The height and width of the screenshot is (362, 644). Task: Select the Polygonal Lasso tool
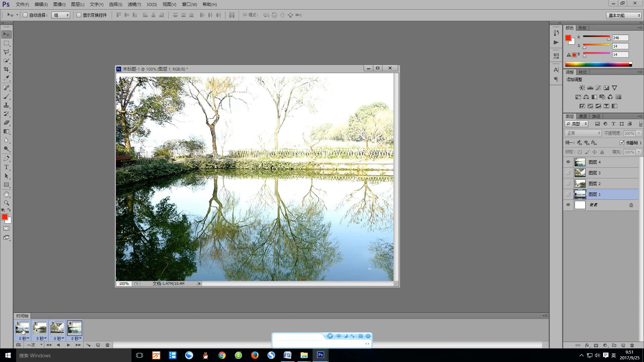[x=6, y=52]
